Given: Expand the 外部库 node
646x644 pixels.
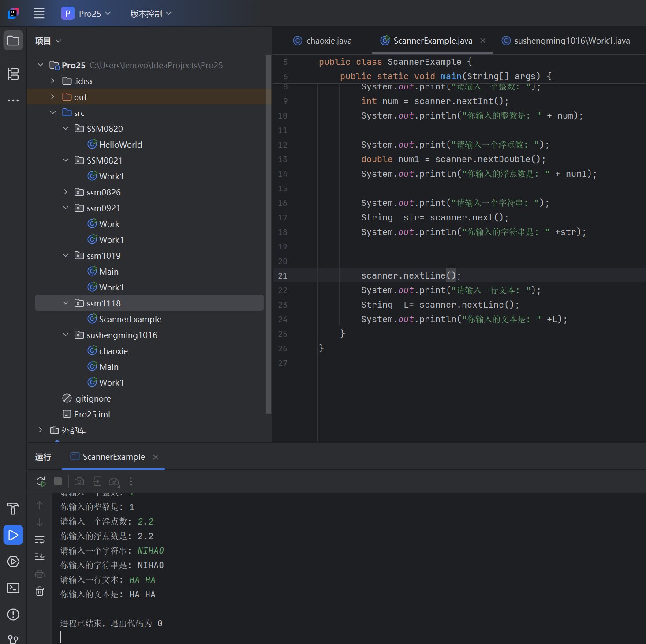Looking at the screenshot, I should pos(40,430).
